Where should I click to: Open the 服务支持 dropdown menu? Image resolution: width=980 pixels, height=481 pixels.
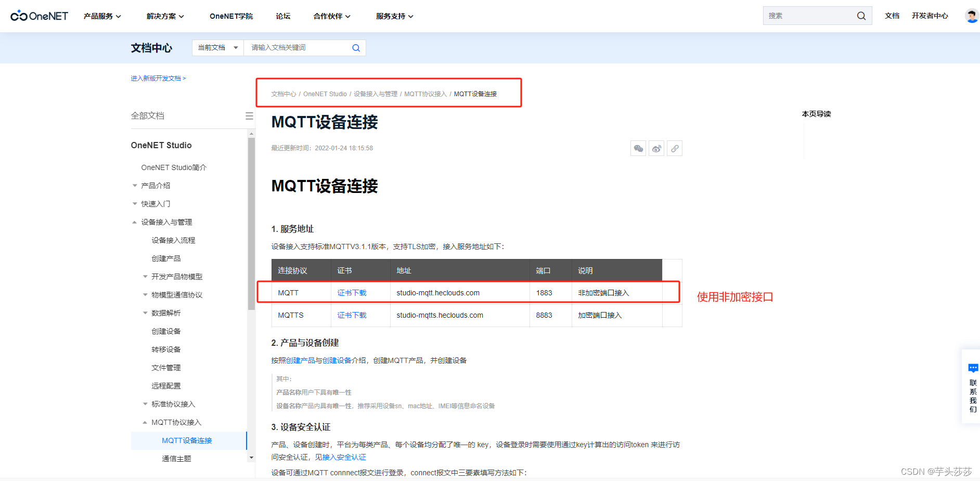(395, 16)
